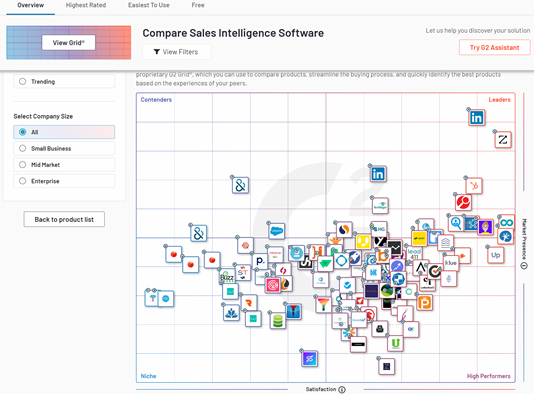Click the yellow smiley face logo
534x394 pixels.
(x=363, y=242)
